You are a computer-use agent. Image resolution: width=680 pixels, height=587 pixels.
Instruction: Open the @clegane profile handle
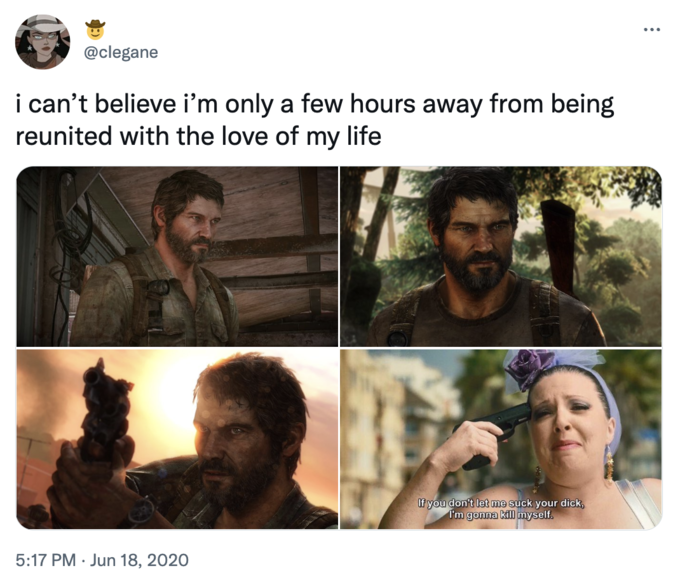coord(121,52)
